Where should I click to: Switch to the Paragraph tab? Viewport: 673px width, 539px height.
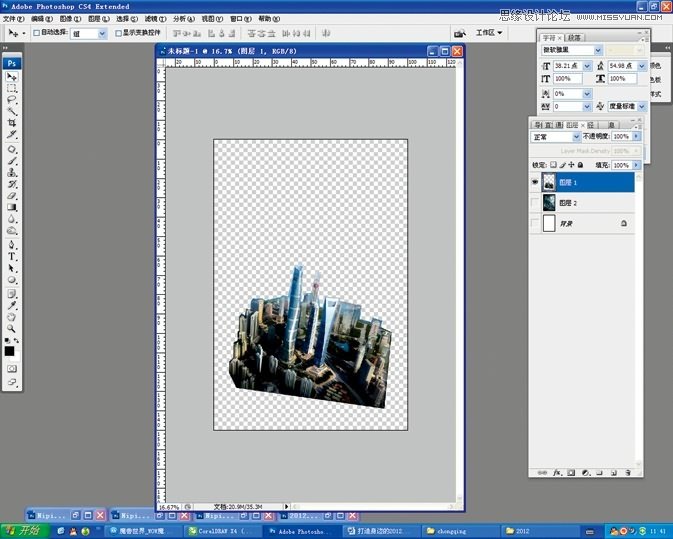(x=574, y=38)
